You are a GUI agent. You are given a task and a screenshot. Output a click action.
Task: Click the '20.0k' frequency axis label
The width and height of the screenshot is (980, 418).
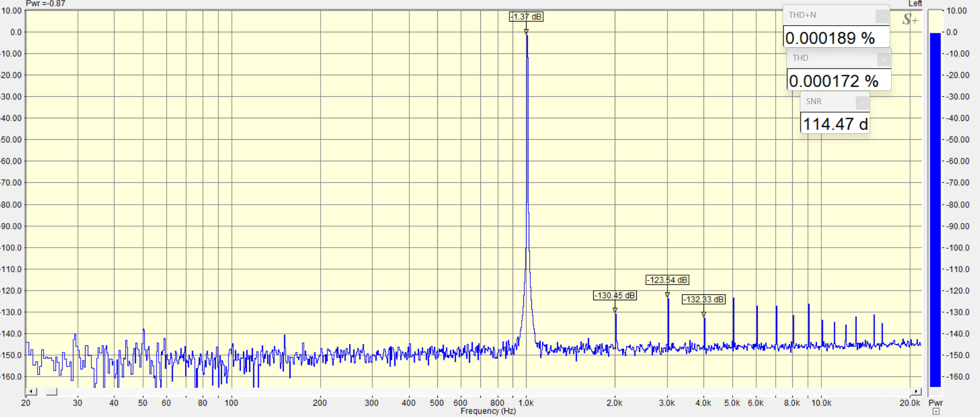(x=910, y=403)
